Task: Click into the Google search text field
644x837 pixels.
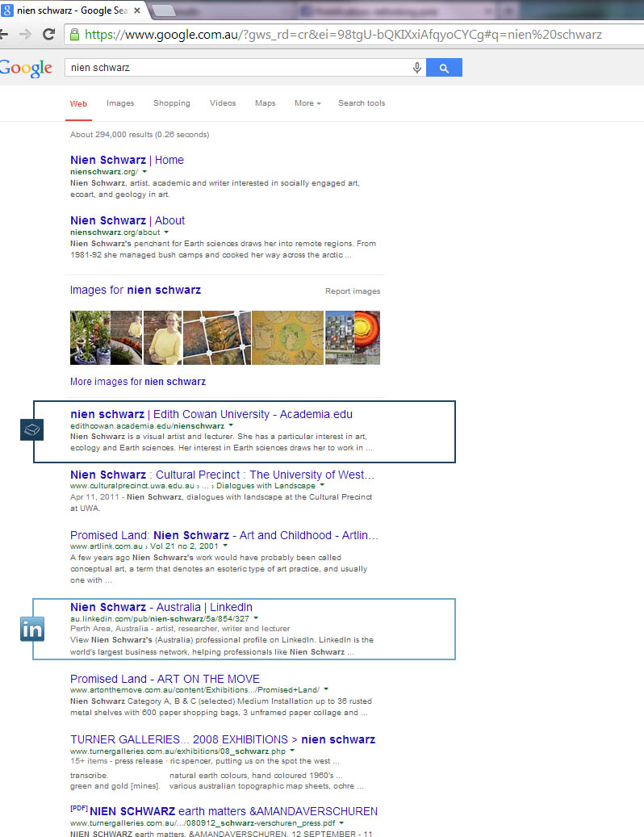Action: tap(239, 68)
